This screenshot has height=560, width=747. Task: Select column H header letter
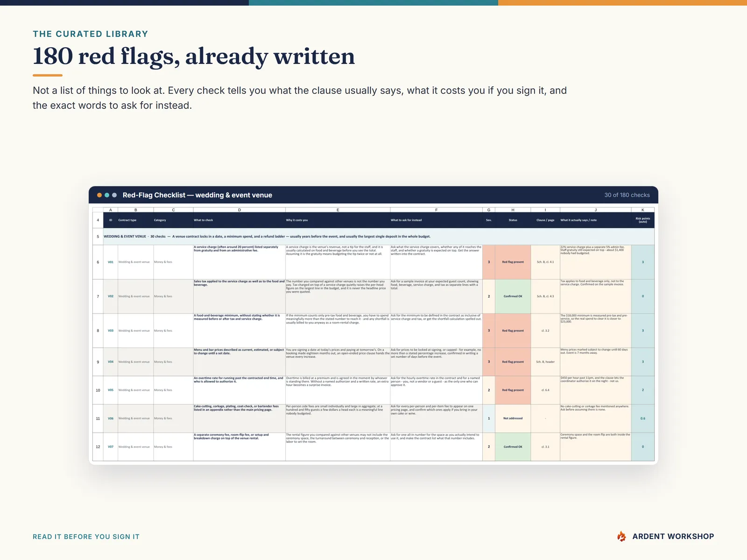tap(513, 210)
